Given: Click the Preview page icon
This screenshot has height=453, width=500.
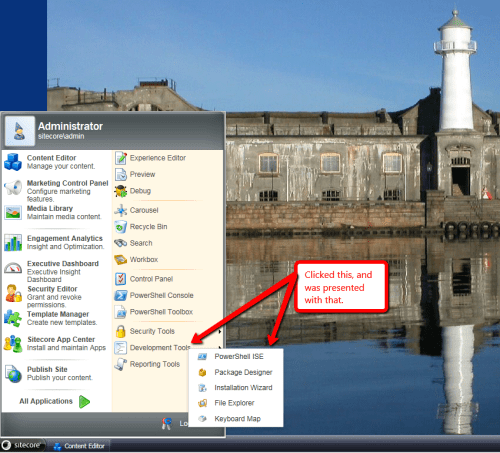Looking at the screenshot, I should click(x=121, y=174).
